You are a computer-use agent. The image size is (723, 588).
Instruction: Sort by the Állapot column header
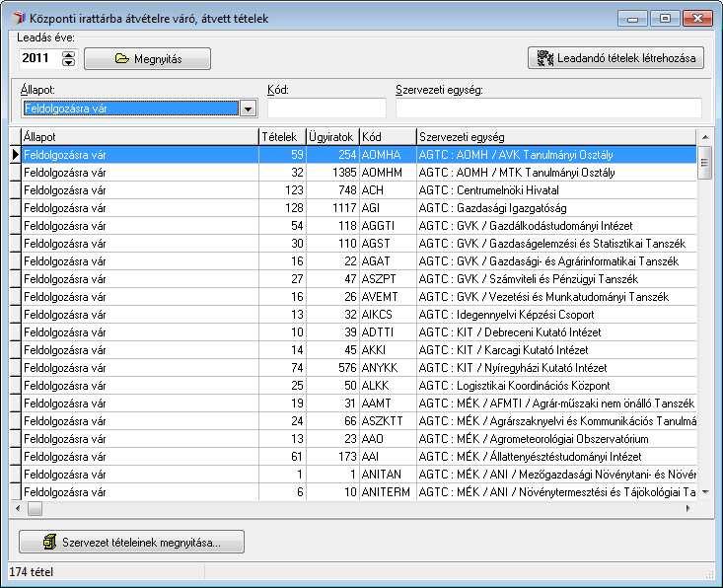(x=140, y=137)
